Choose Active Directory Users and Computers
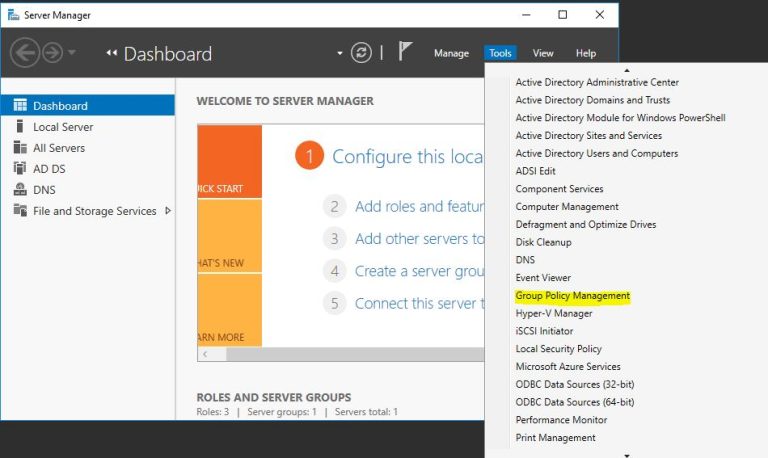The width and height of the screenshot is (768, 458). click(x=596, y=153)
